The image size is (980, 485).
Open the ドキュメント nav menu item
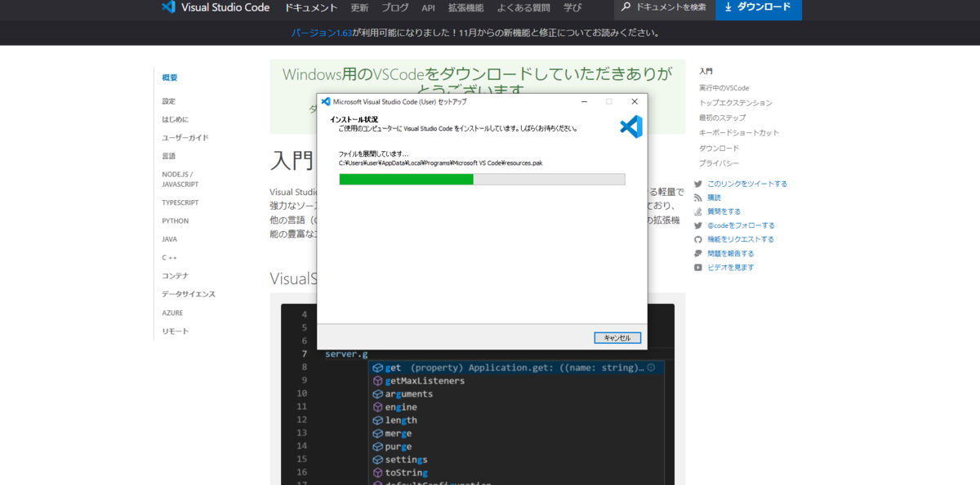coord(311,7)
